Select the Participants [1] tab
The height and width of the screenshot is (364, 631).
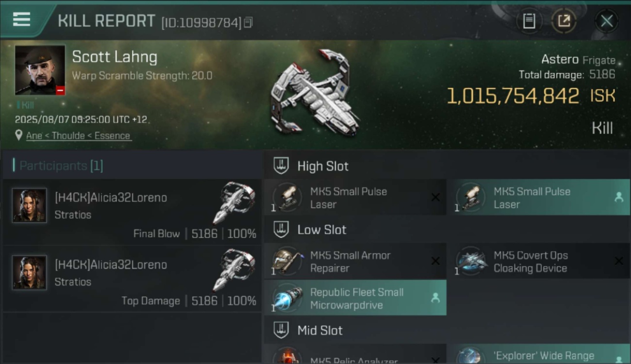61,166
